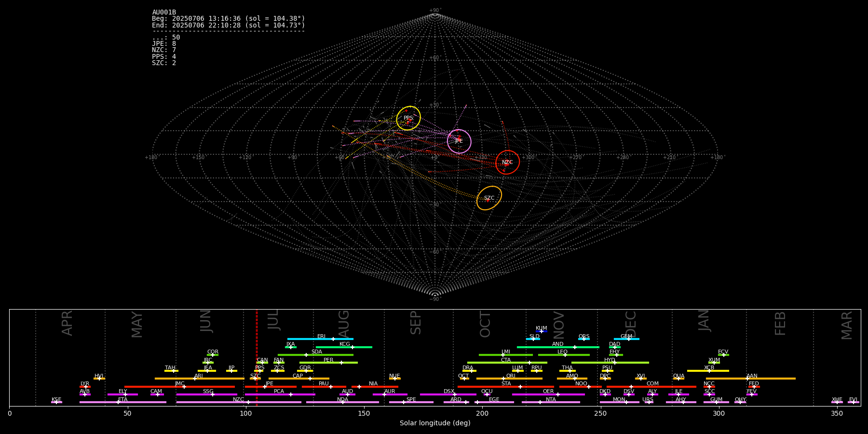The height and width of the screenshot is (434, 868).
Task: Click the '...: 50' sporadic count entry
Action: [x=166, y=38]
